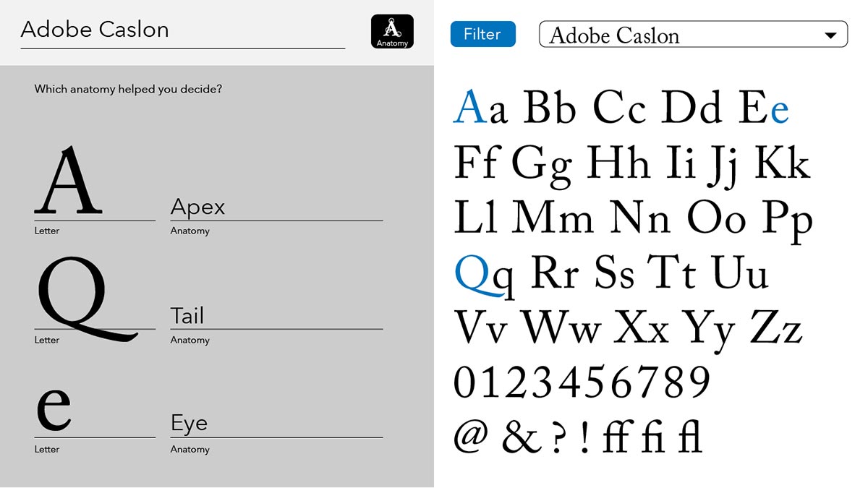Select the Bb glyph pair
The image size is (868, 488).
[x=549, y=106]
